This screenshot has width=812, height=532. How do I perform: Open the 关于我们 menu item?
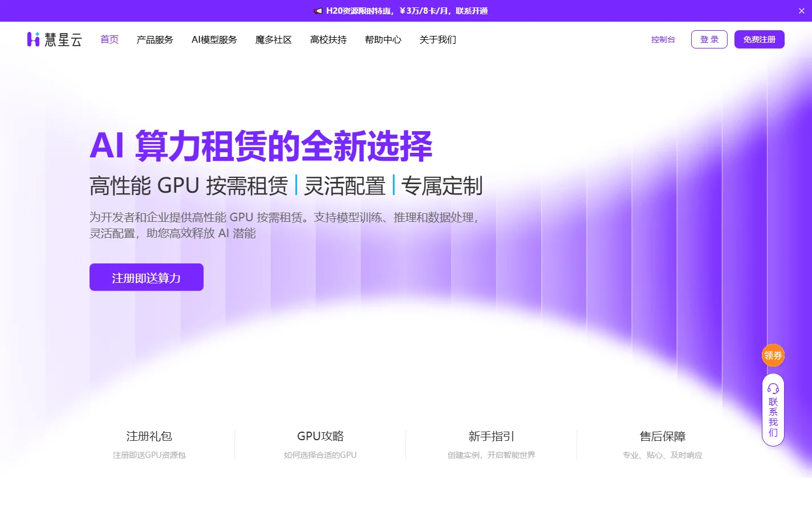(438, 39)
